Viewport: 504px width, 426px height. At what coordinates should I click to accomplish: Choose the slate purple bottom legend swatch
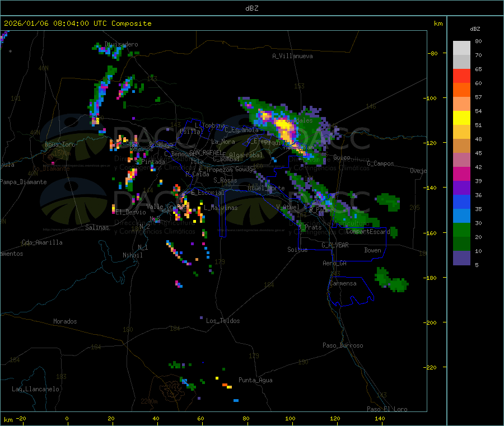click(x=461, y=258)
